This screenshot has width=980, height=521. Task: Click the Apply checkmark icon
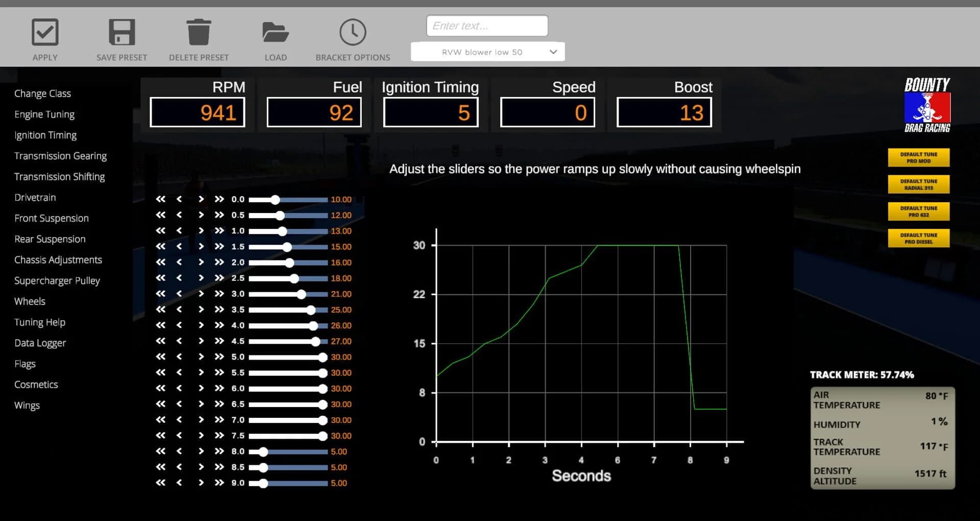click(44, 32)
